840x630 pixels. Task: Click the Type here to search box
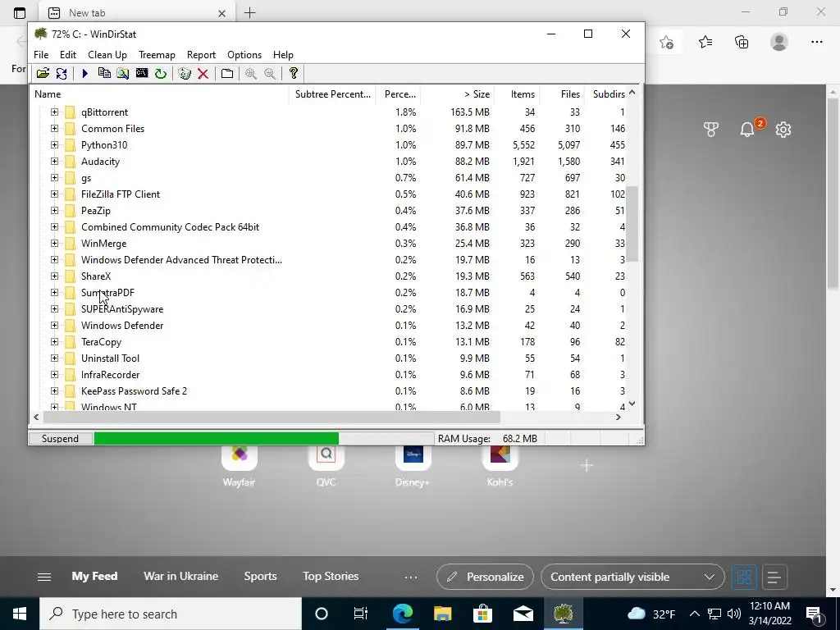click(x=171, y=614)
